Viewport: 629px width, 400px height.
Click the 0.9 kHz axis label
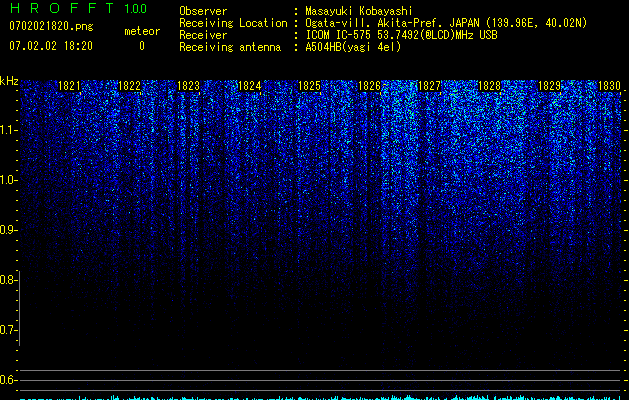(7, 230)
